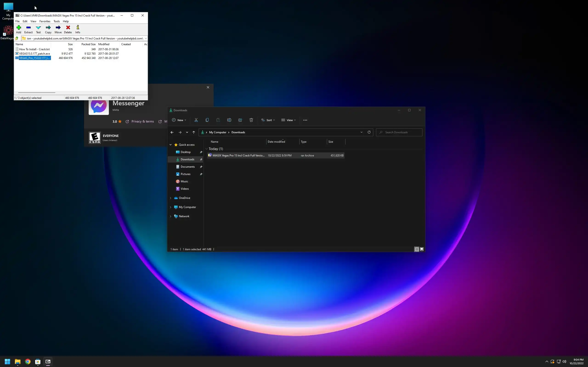The height and width of the screenshot is (367, 588).
Task: Open the 7-Zip address path dropdown
Action: 146,38
